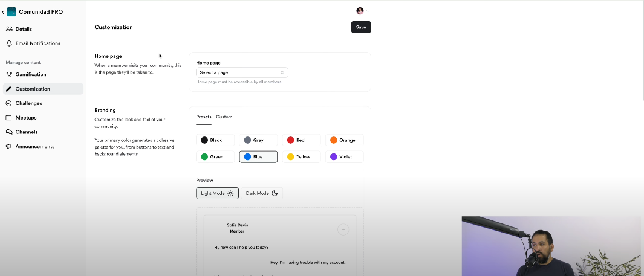Screen dimensions: 644x276
Task: Click the Announcements megaphone icon
Action: click(x=9, y=146)
